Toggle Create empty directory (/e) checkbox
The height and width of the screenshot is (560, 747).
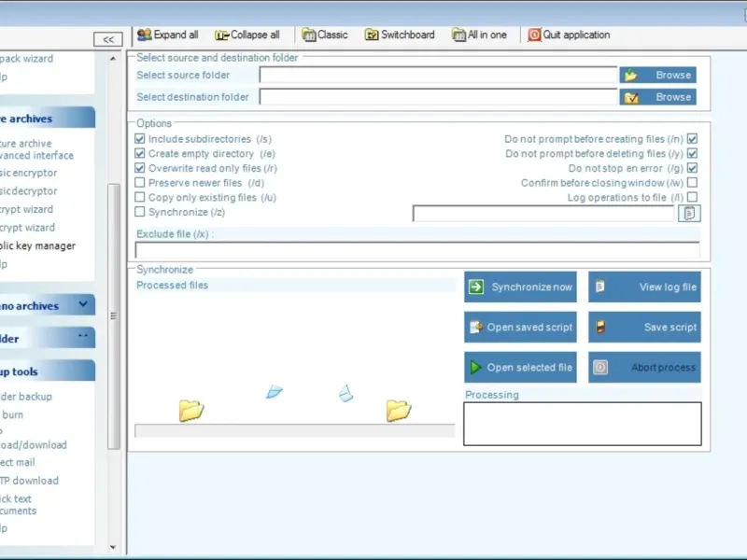(139, 153)
